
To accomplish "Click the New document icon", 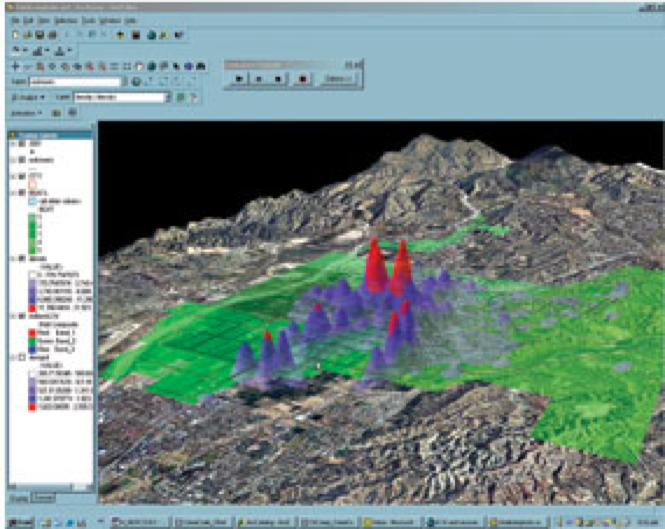I will (13, 33).
